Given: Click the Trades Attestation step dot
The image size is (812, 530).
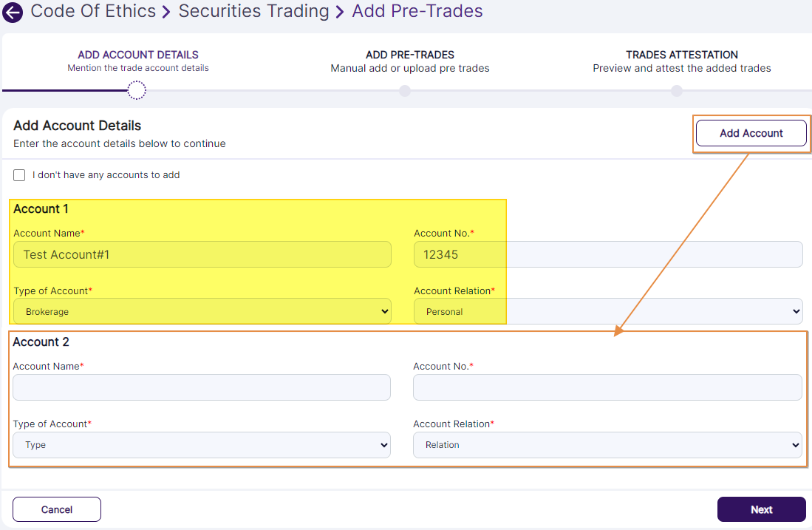Looking at the screenshot, I should pyautogui.click(x=677, y=91).
